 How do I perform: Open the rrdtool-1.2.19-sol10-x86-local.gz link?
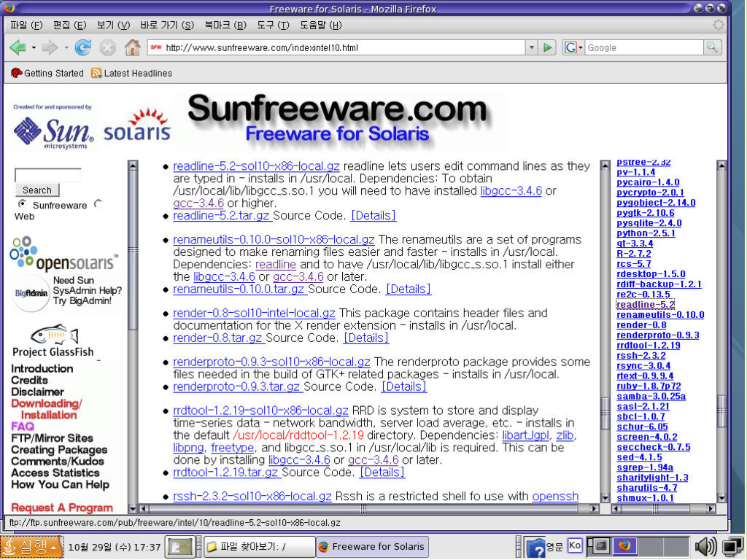[260, 411]
